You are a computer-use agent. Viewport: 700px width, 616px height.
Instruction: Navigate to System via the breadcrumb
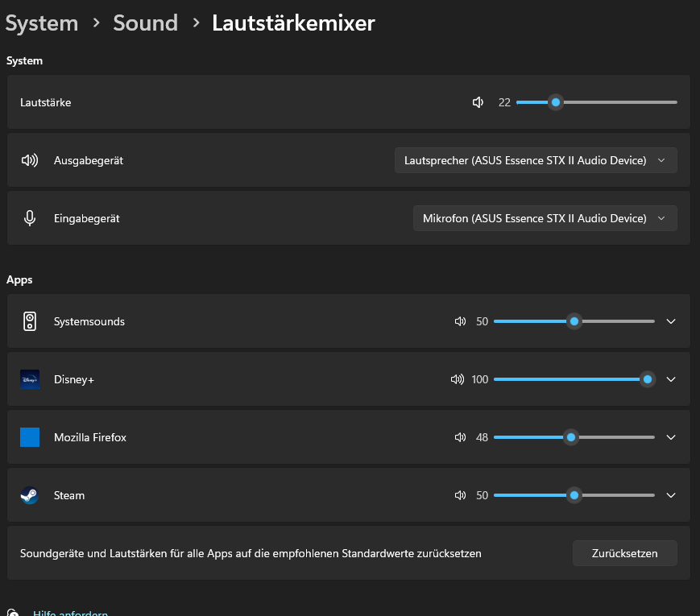point(41,23)
